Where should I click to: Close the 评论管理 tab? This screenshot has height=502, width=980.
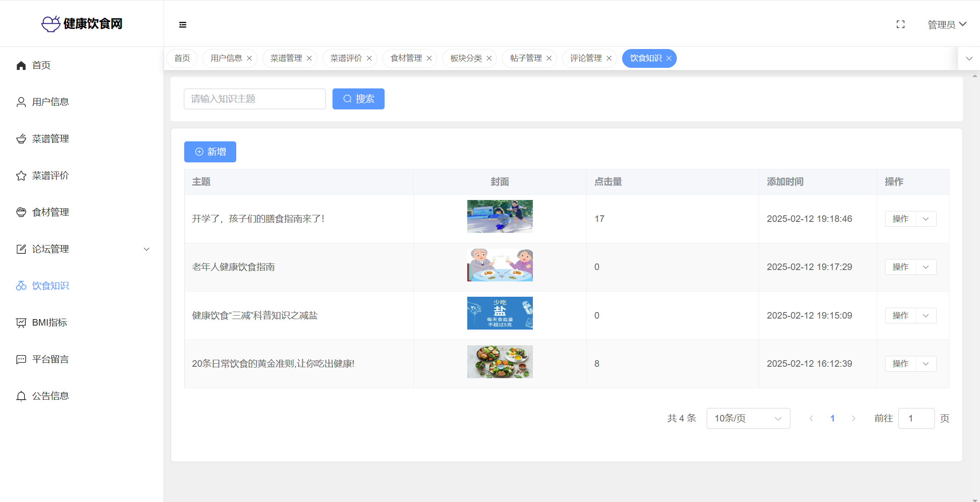tap(609, 58)
